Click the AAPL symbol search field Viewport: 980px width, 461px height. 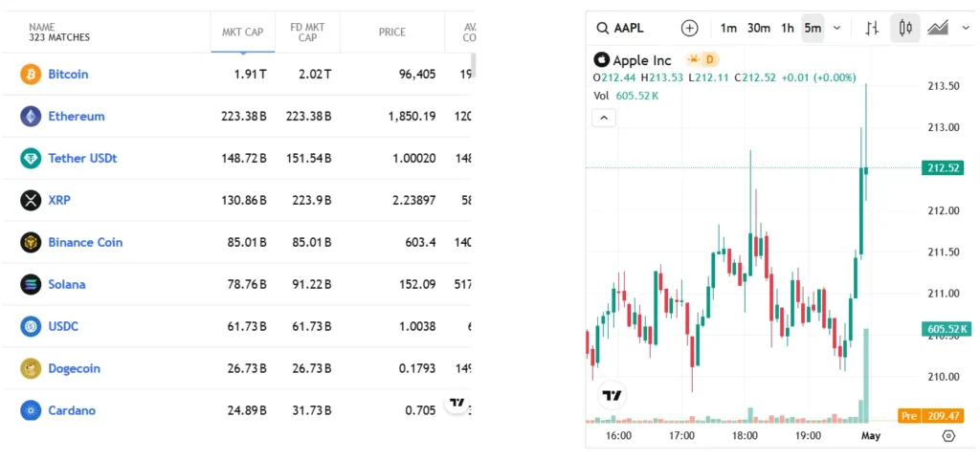click(x=634, y=28)
